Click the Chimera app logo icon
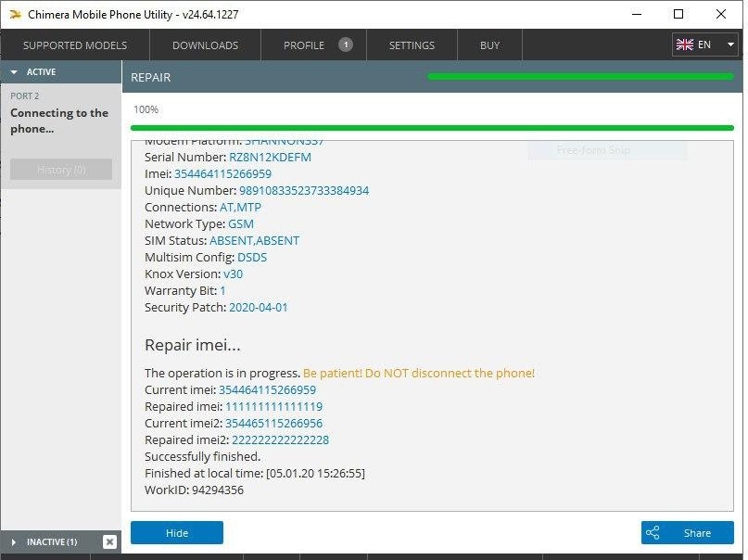 (15, 15)
